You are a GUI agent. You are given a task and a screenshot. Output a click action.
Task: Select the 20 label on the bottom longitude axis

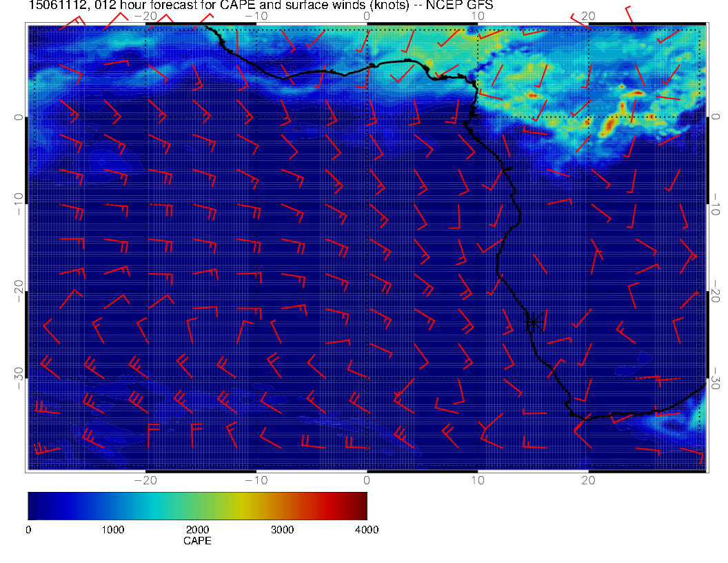point(588,480)
